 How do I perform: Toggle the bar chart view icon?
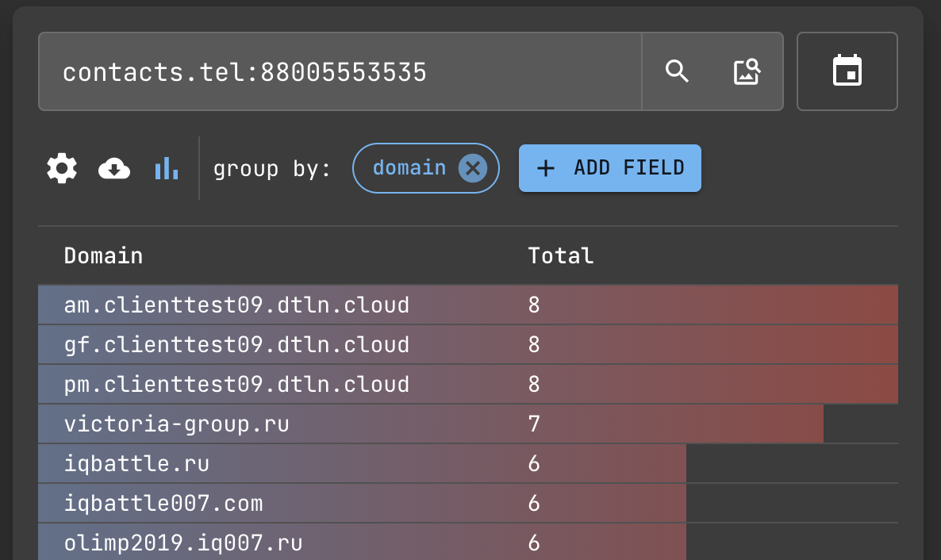[167, 168]
